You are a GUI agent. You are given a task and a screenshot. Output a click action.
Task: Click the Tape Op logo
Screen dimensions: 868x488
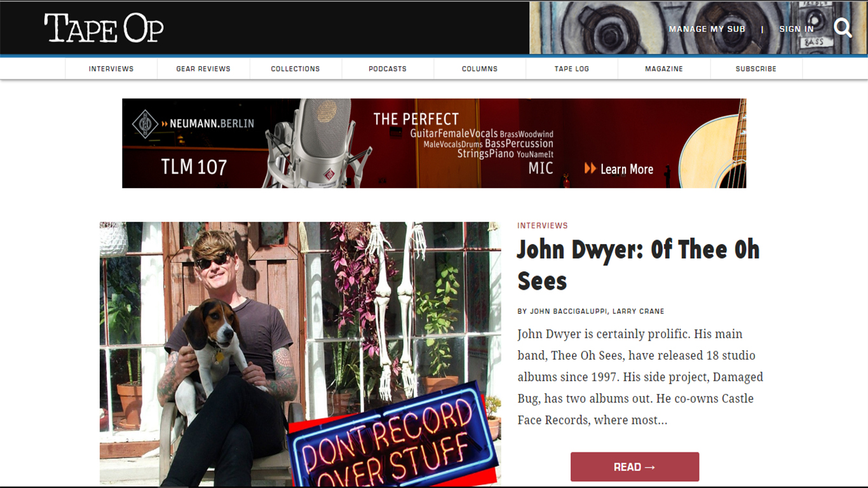click(x=104, y=28)
